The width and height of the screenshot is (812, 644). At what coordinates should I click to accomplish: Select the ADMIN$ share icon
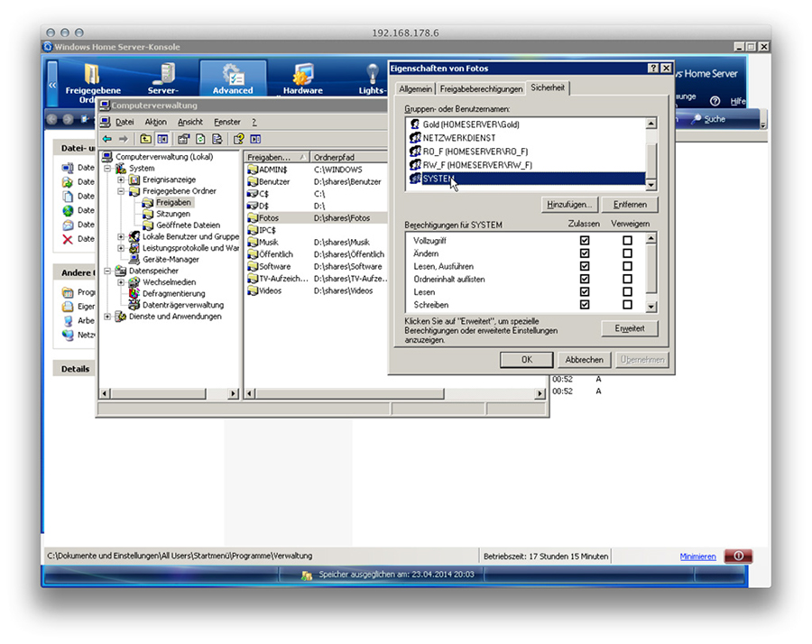click(253, 170)
